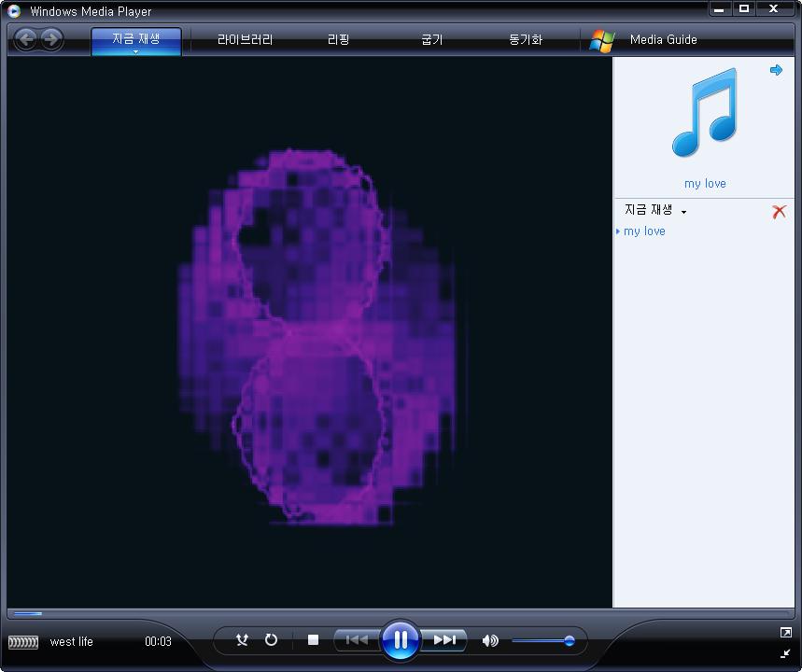Skip to the next track
This screenshot has width=802, height=672.
[444, 639]
